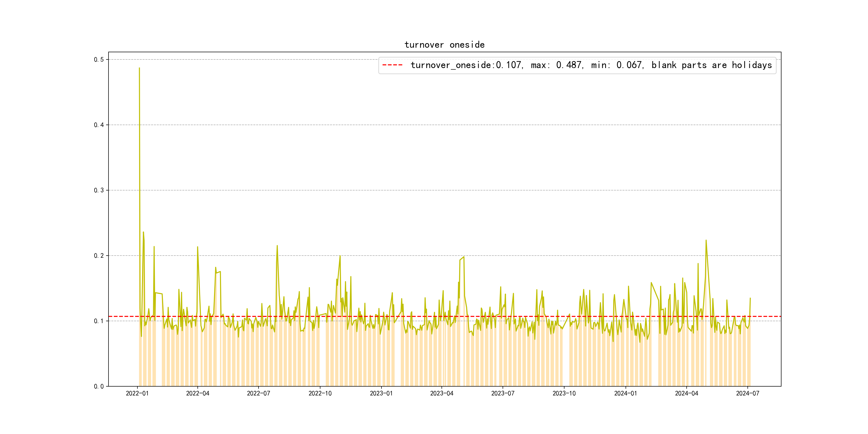Click the 2024-04 x-axis tick label

pyautogui.click(x=686, y=394)
